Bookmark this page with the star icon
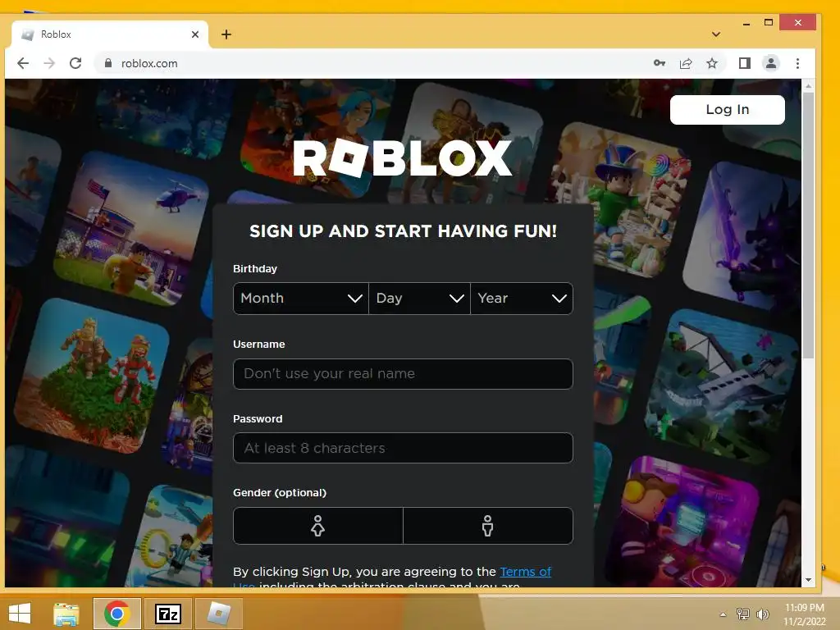This screenshot has height=630, width=840. click(712, 63)
